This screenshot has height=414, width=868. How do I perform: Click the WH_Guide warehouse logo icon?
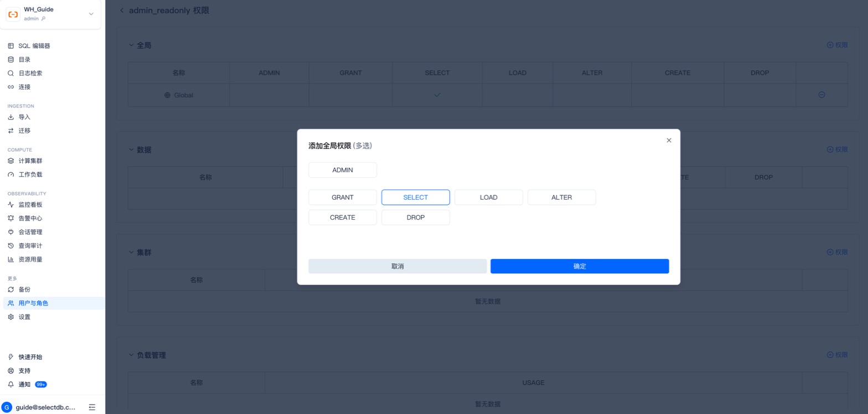13,14
